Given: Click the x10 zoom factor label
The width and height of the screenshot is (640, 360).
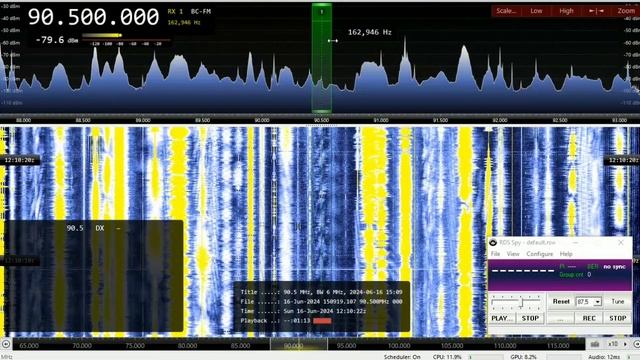Looking at the screenshot, I should tap(613, 344).
